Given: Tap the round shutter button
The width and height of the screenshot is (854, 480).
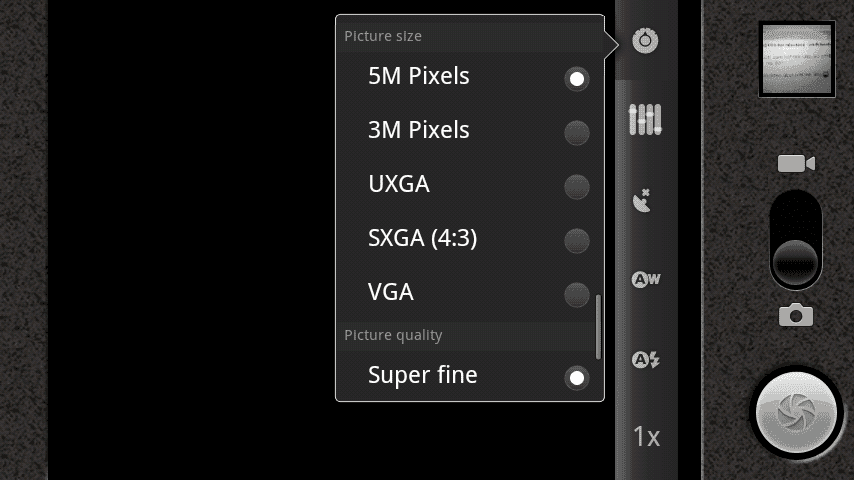Looking at the screenshot, I should pos(796,412).
